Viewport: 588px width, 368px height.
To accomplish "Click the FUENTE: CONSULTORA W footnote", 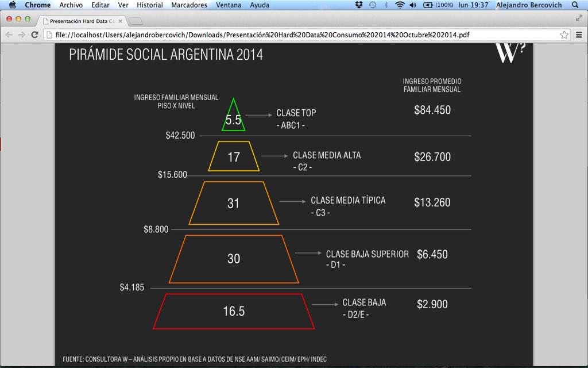I will (195, 359).
